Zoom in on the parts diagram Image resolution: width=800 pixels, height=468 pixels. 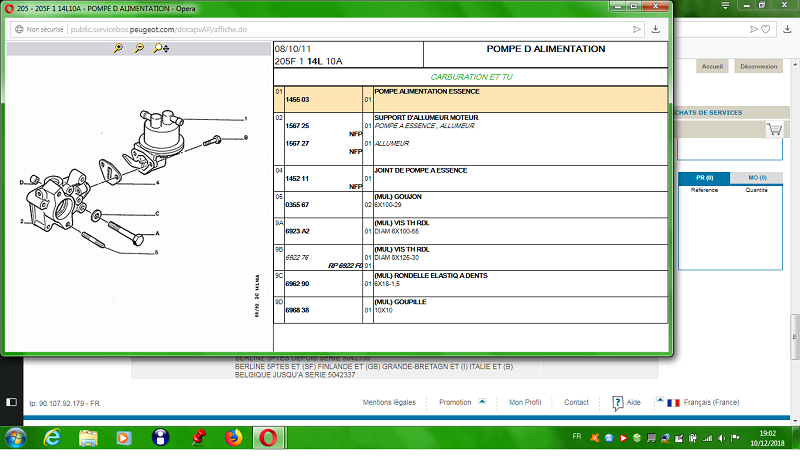pyautogui.click(x=118, y=48)
